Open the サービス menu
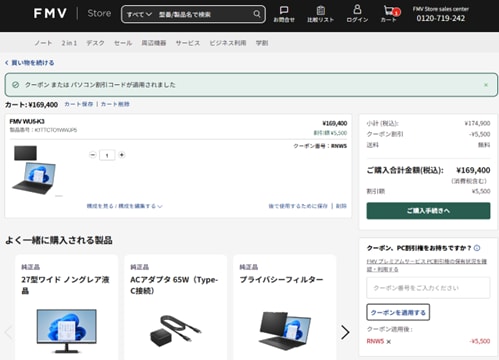 188,43
